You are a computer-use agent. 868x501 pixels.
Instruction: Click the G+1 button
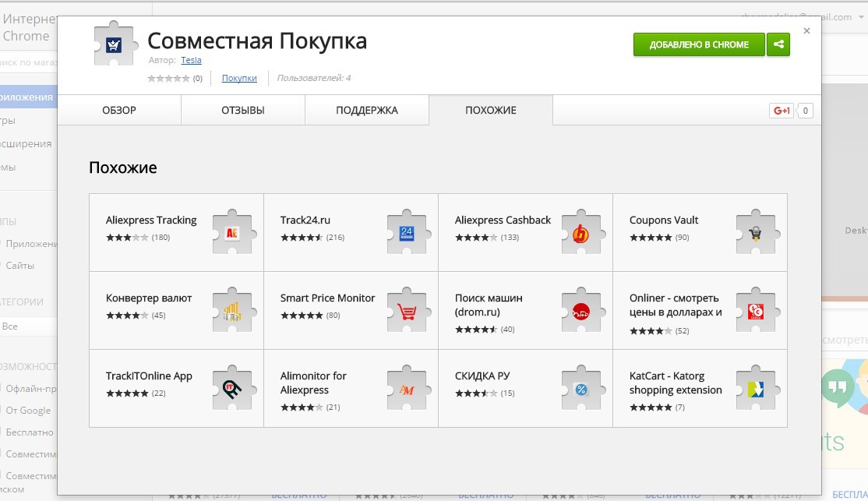coord(782,110)
